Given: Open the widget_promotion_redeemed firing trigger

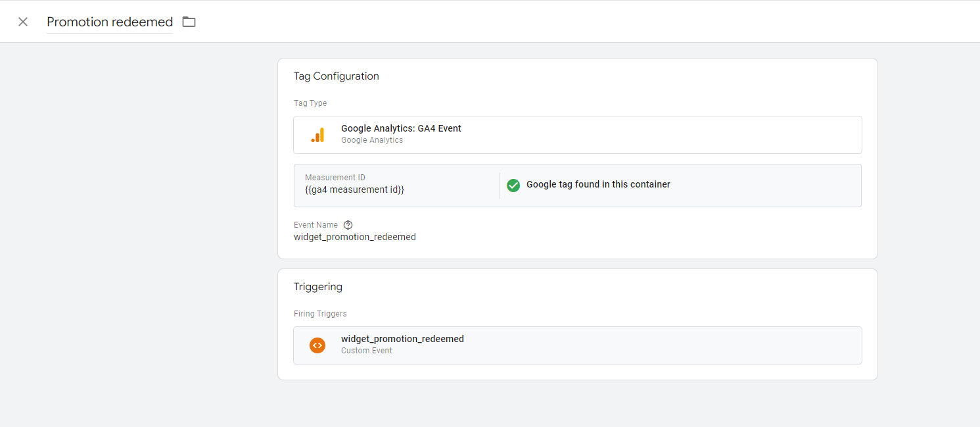Looking at the screenshot, I should coord(577,345).
